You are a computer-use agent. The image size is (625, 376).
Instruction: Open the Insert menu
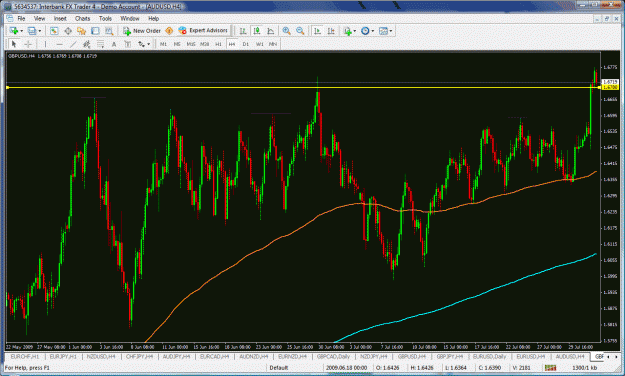60,18
